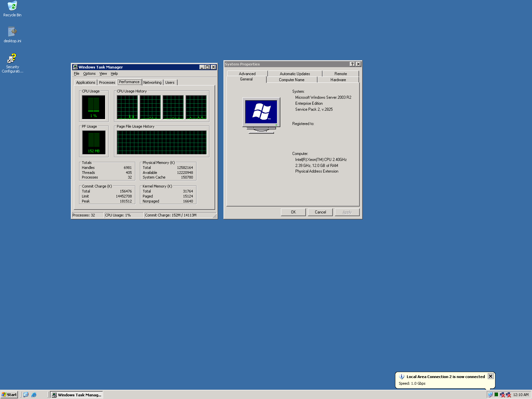
Task: Open the View menu in Task Manager
Action: tap(103, 73)
